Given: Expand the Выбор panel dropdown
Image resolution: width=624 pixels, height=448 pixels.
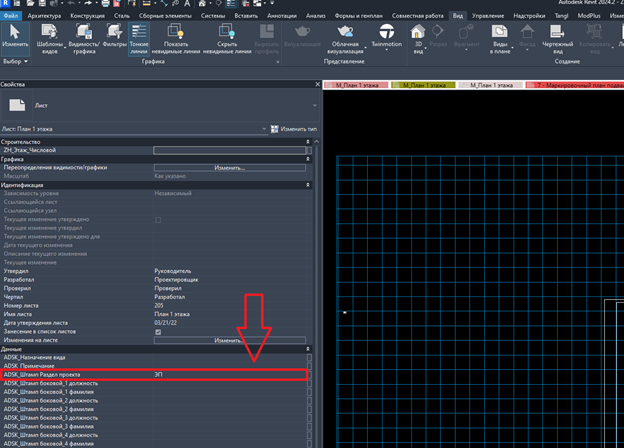Looking at the screenshot, I should coord(26,61).
